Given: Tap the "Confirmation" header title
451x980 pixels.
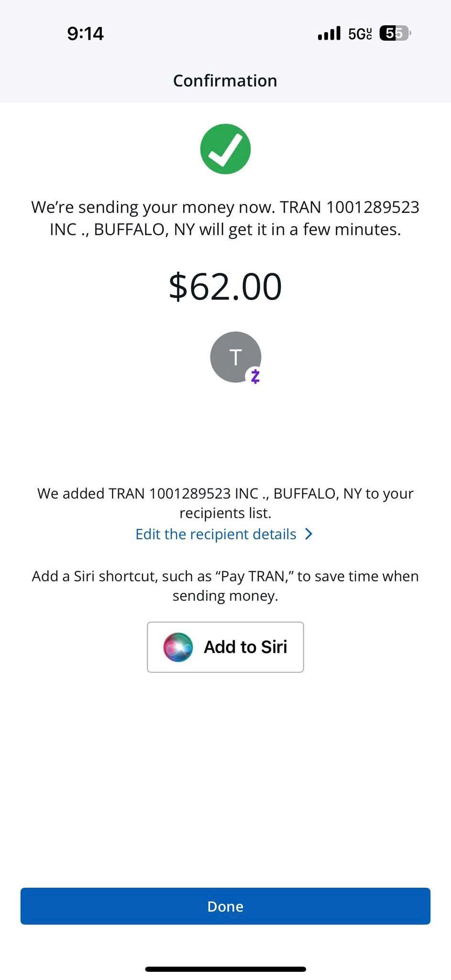Looking at the screenshot, I should [225, 81].
